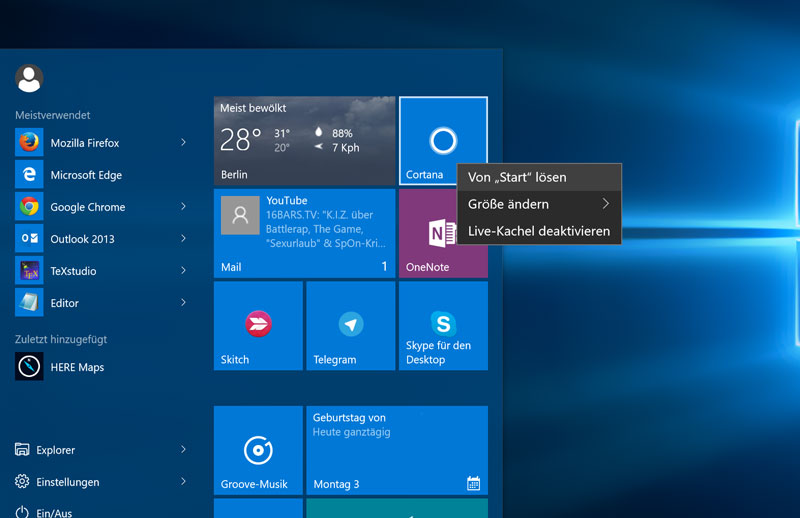Click the '28°' temperature on weather tile

click(x=240, y=140)
